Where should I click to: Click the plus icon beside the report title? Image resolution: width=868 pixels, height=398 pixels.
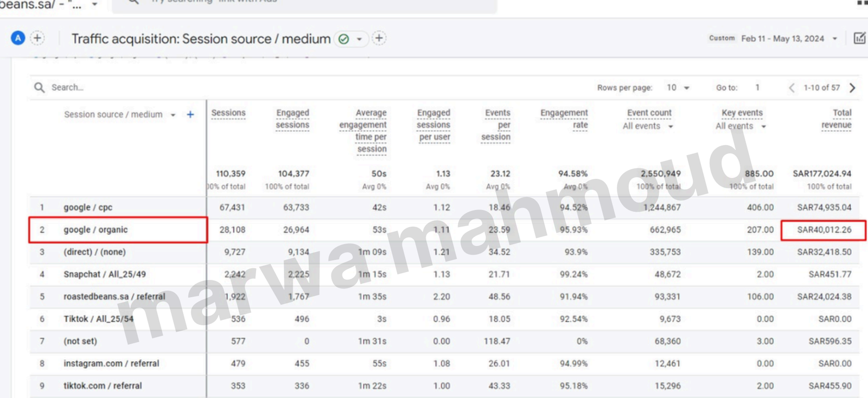coord(379,38)
